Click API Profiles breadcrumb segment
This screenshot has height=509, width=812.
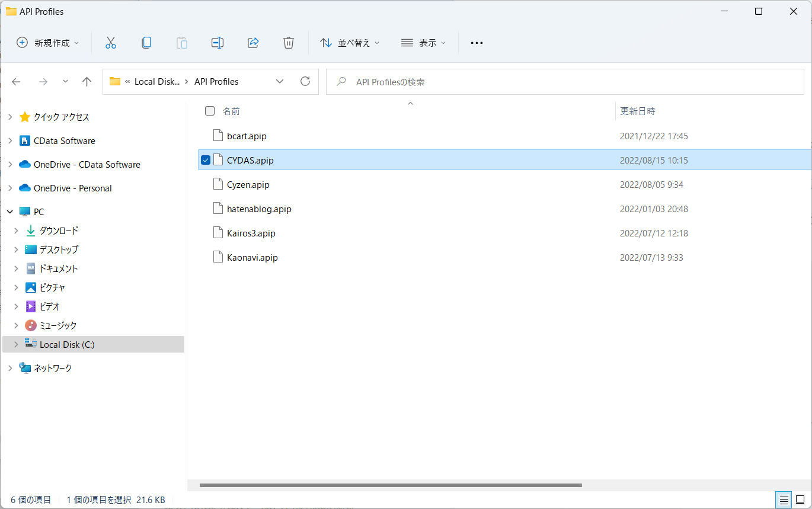216,82
